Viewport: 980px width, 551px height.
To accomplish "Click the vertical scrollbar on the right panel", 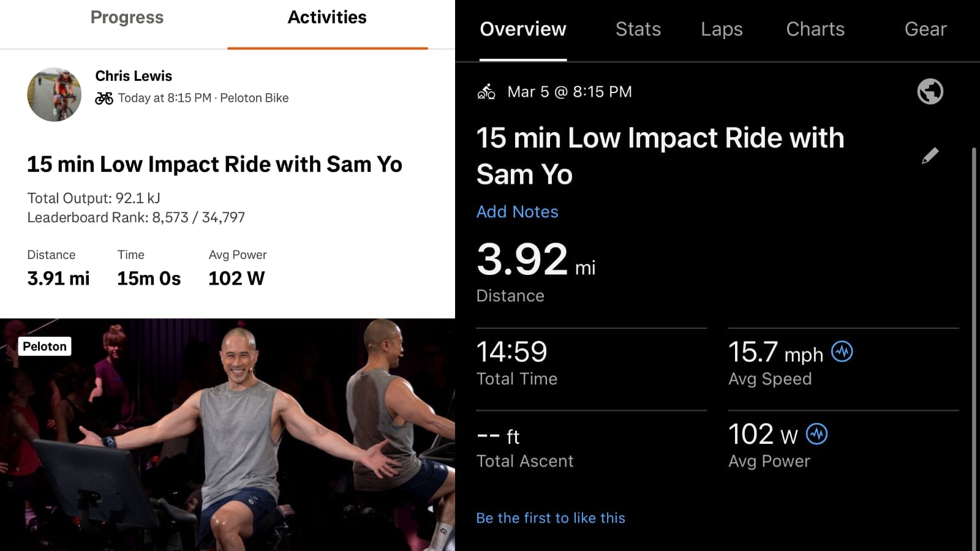I will coord(974,343).
